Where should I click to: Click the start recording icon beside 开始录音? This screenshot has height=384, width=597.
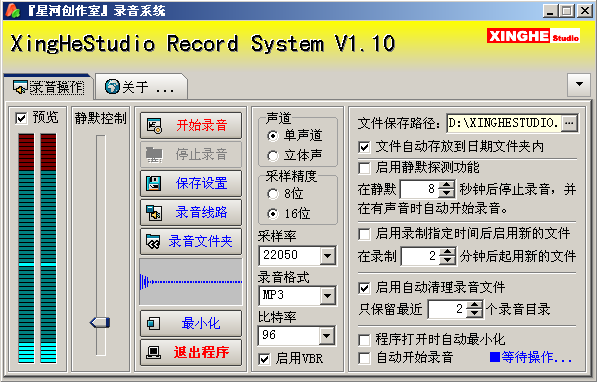point(155,126)
